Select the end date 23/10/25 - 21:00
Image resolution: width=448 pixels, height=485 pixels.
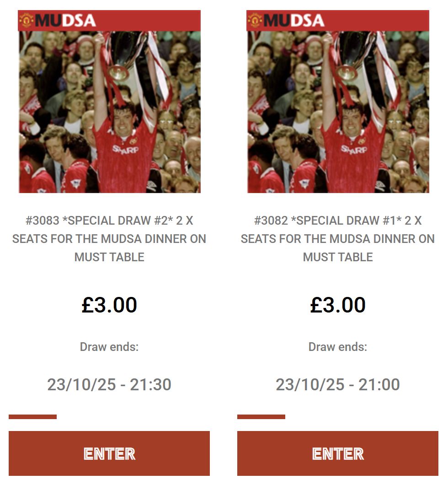click(338, 384)
